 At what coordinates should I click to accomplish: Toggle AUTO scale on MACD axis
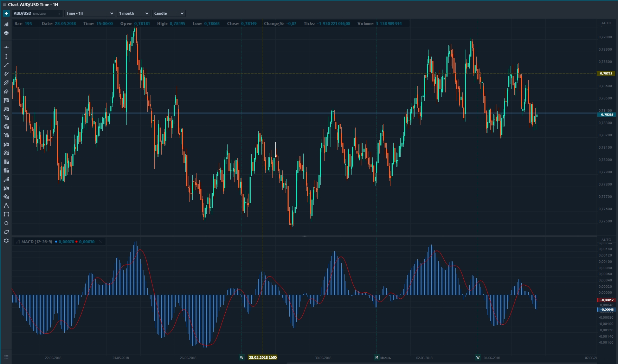point(606,240)
